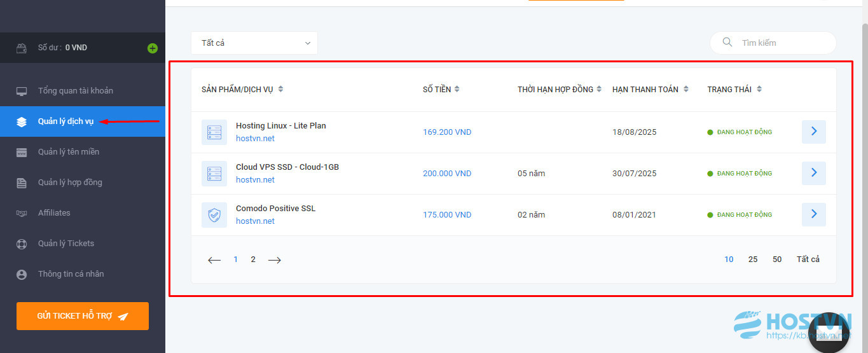Click the Comodo Positive SSL shield icon
The height and width of the screenshot is (353, 868).
pos(214,215)
